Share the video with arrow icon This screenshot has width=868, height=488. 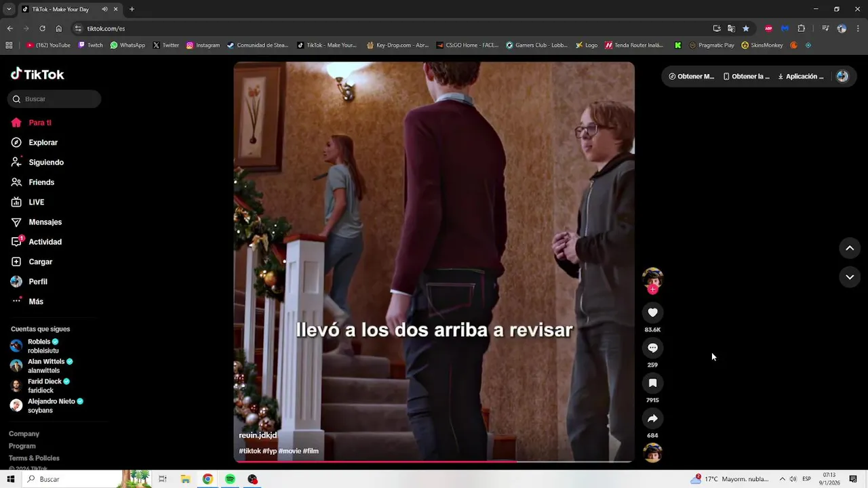click(x=652, y=418)
